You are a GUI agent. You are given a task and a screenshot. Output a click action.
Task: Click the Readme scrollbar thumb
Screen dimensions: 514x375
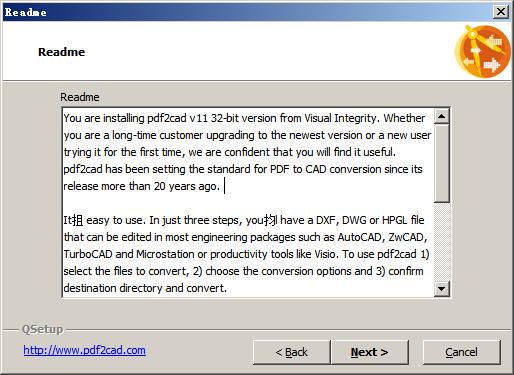[442, 163]
